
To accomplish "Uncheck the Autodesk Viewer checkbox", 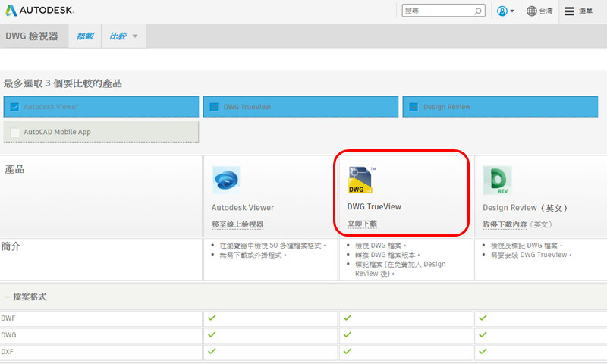I will pos(14,107).
